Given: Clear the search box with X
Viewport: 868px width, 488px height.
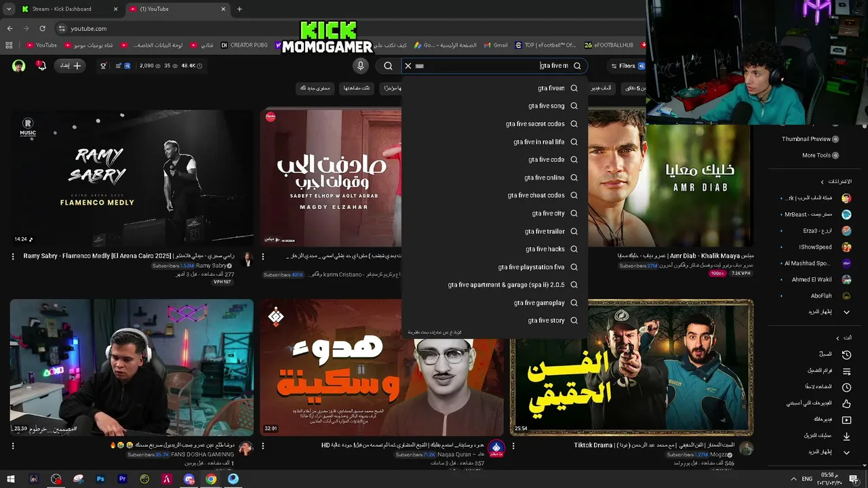Looking at the screenshot, I should pyautogui.click(x=408, y=66).
